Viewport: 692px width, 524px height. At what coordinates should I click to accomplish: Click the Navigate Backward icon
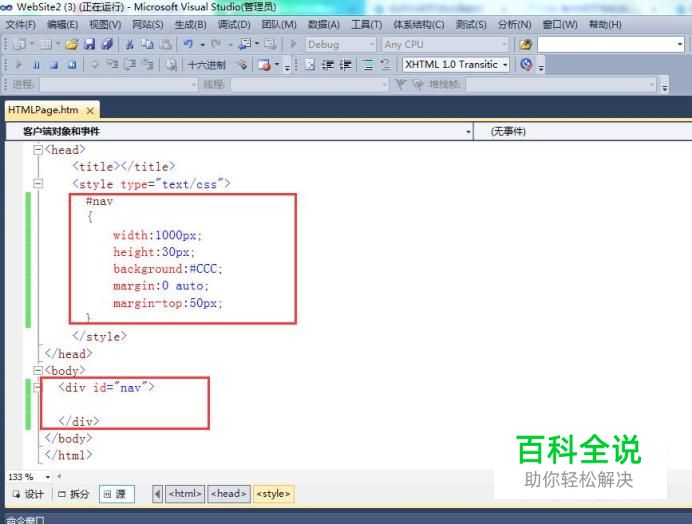pyautogui.click(x=244, y=44)
